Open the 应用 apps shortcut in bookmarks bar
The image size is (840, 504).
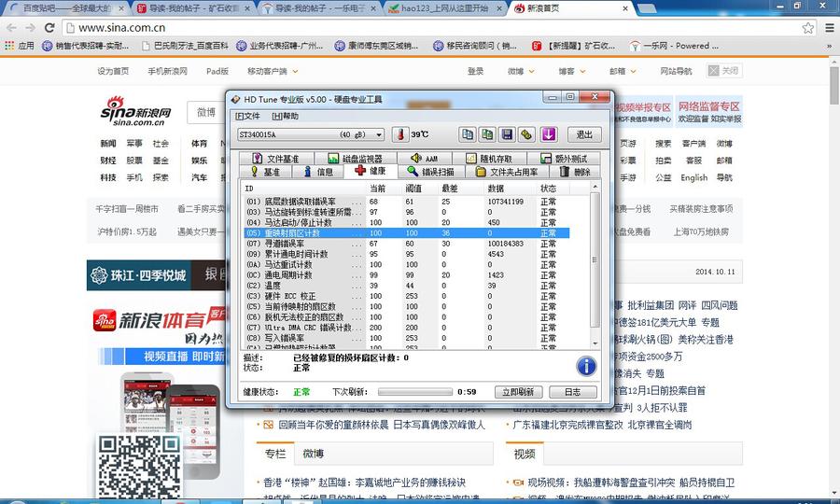[20, 46]
